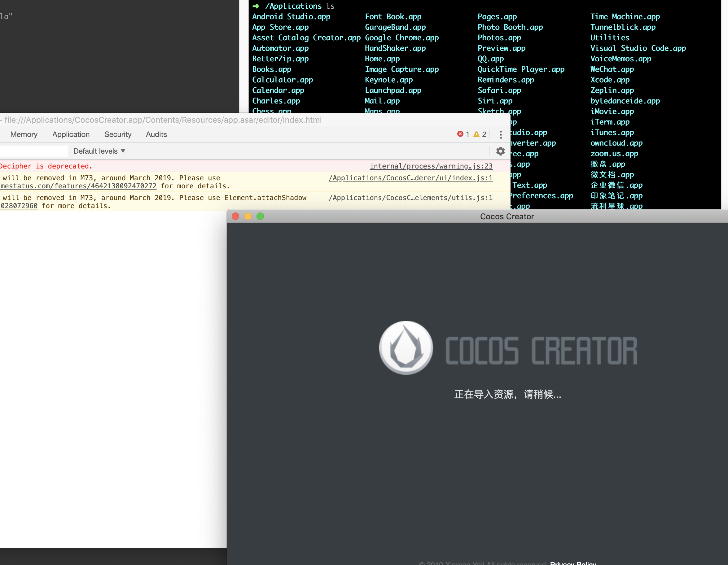The width and height of the screenshot is (728, 565).
Task: Open the internal/process/warning.js:23 source link
Action: (x=431, y=166)
